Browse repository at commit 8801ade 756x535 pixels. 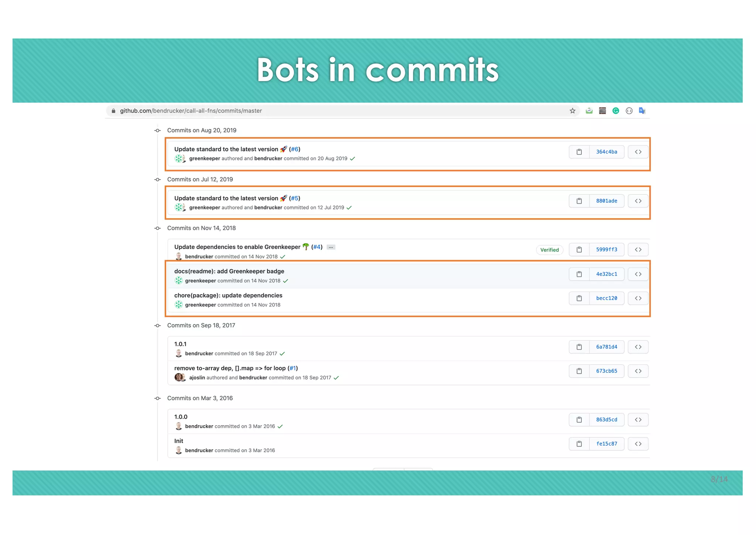[638, 201]
